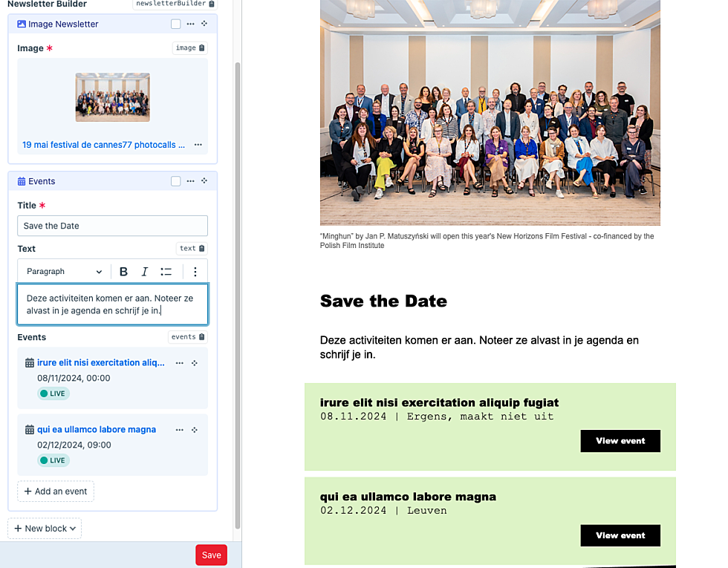The width and height of the screenshot is (728, 568).
Task: Click the Image Newsletter block picture icon
Action: (22, 24)
